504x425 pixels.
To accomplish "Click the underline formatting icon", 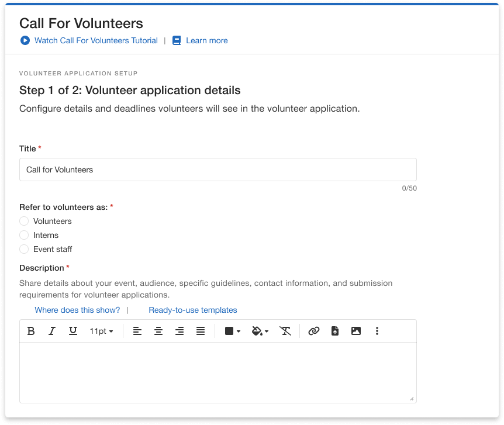I will tap(73, 331).
